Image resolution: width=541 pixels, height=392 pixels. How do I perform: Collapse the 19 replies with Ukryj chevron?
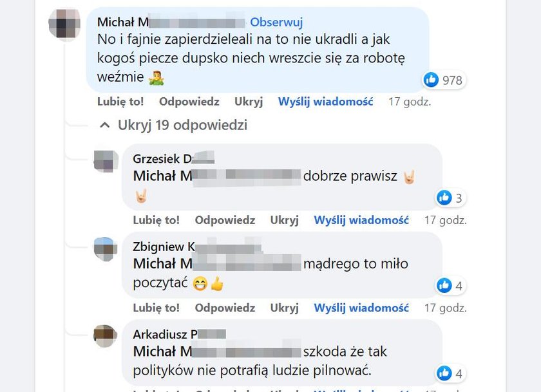pyautogui.click(x=173, y=125)
